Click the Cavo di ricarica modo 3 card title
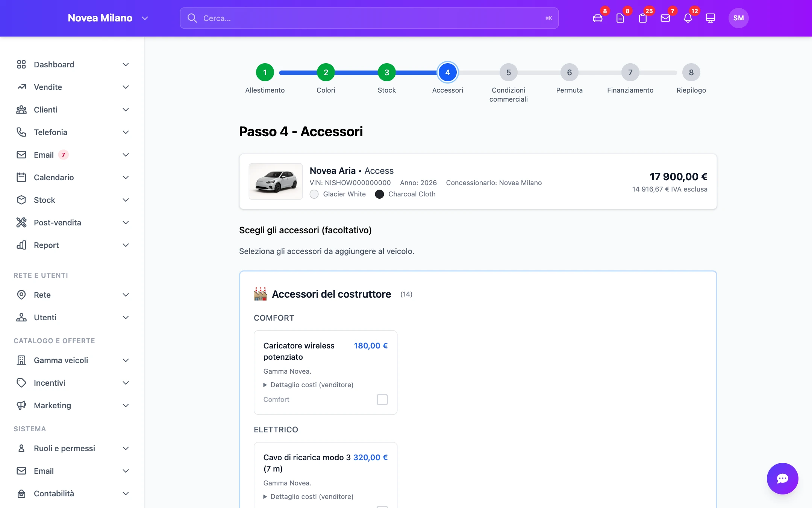The width and height of the screenshot is (812, 508). 307,463
